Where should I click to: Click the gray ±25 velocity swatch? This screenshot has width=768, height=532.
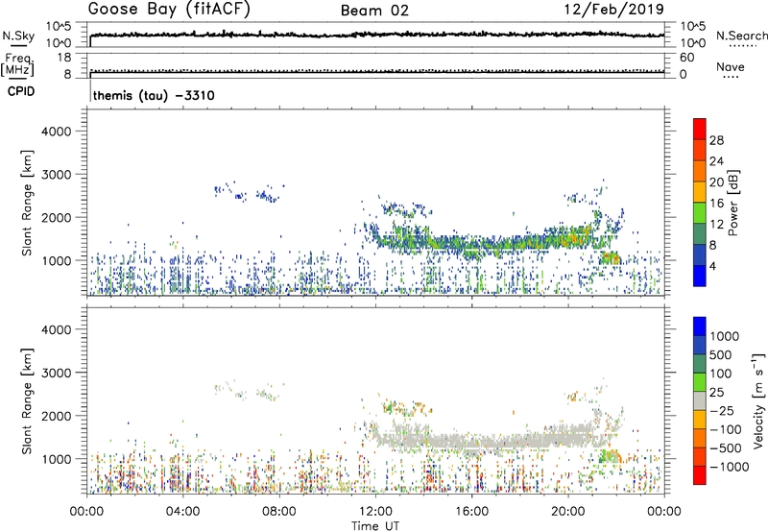[700, 400]
